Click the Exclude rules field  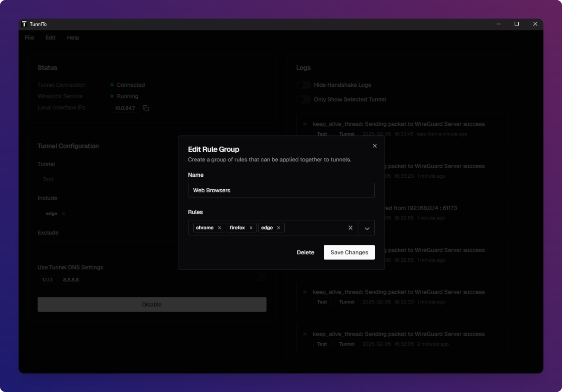coord(152,248)
